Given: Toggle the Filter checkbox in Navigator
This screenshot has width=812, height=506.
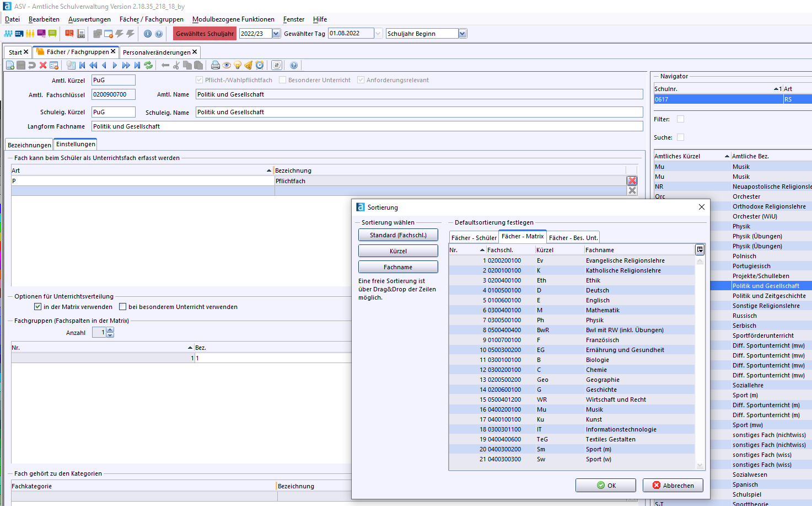Looking at the screenshot, I should (680, 119).
